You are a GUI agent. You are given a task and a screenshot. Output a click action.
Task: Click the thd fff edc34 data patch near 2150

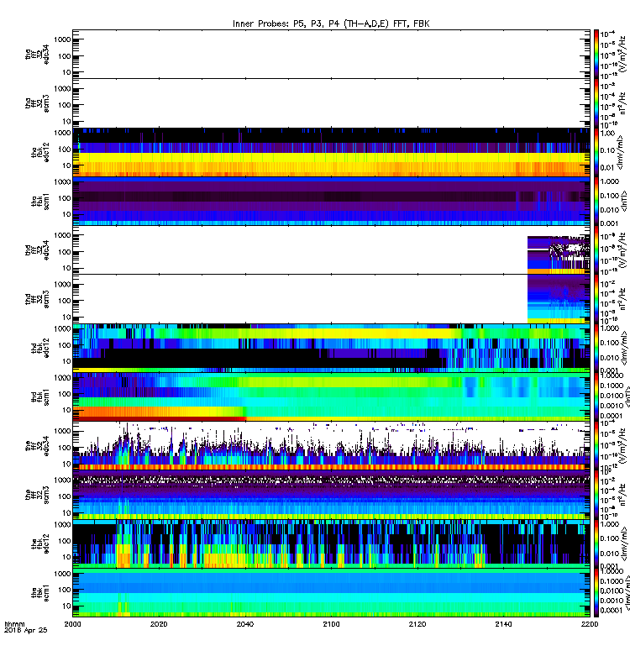click(x=559, y=255)
